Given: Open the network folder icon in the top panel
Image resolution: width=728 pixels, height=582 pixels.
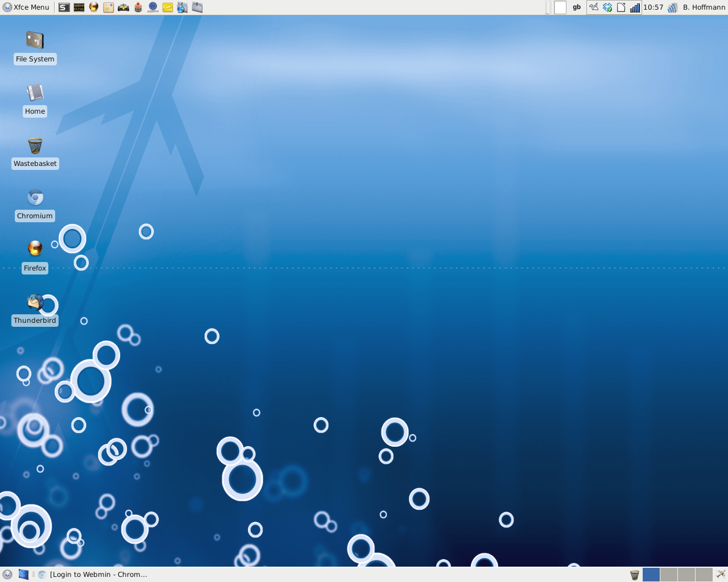Looking at the screenshot, I should [182, 7].
